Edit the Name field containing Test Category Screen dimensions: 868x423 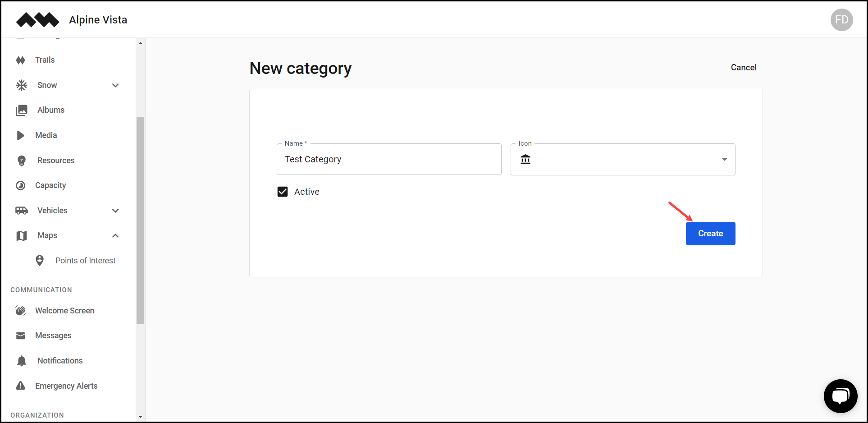pyautogui.click(x=388, y=159)
